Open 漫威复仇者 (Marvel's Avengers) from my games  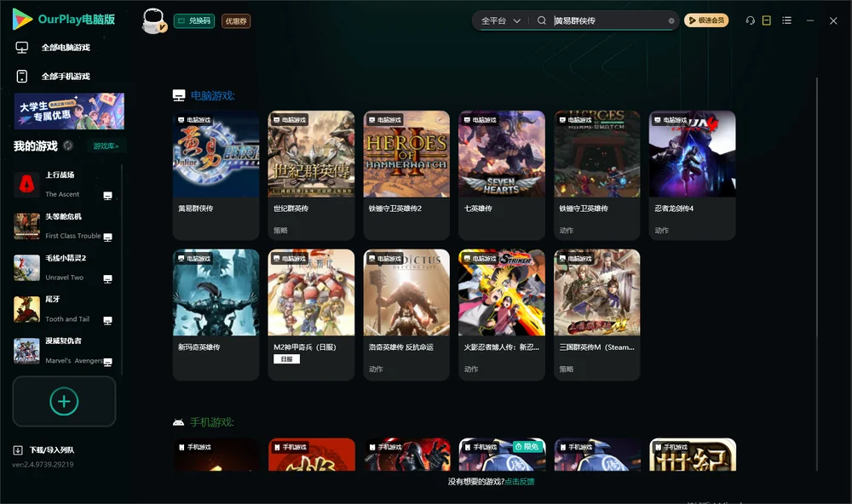(64, 351)
